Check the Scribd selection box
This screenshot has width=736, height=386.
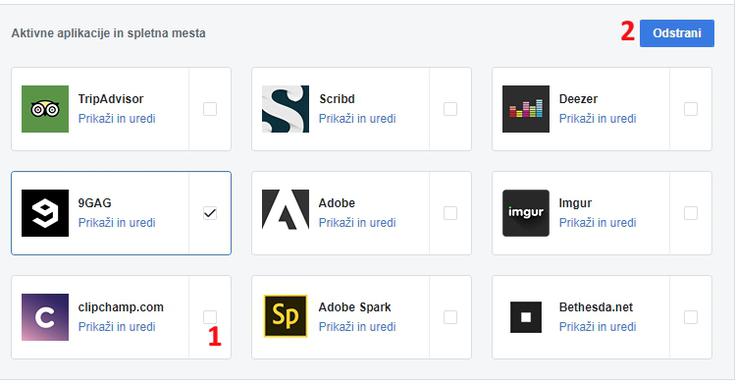(x=450, y=109)
